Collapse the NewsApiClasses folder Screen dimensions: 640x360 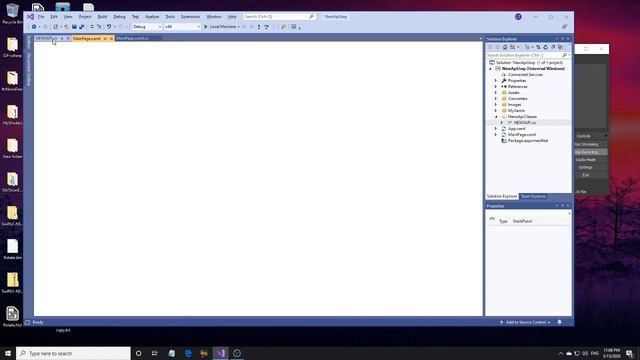496,117
